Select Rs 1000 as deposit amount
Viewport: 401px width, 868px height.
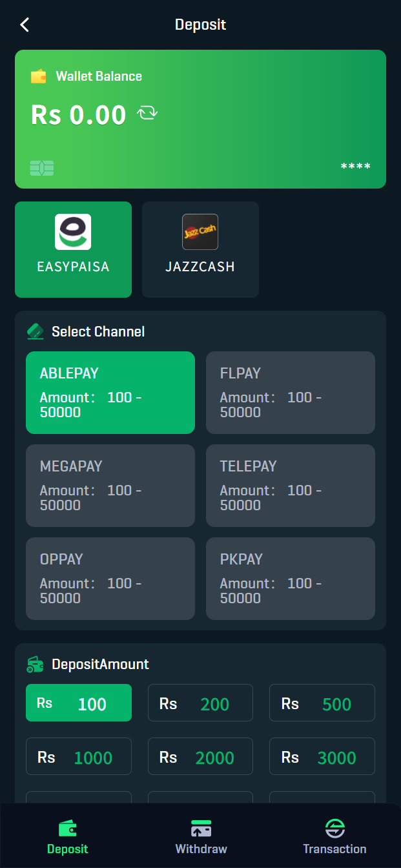pos(79,756)
